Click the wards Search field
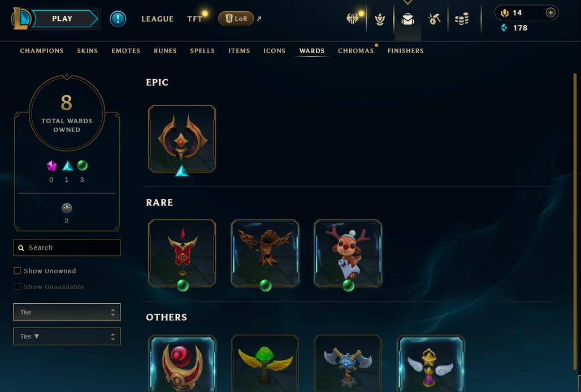The width and height of the screenshot is (581, 392). coord(67,247)
